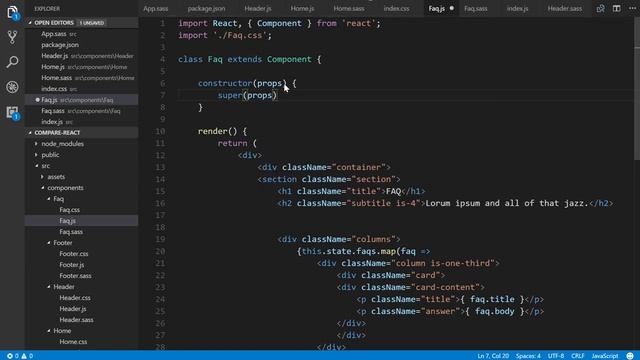Collapse the components folder
The image size is (640, 360).
tap(65, 188)
